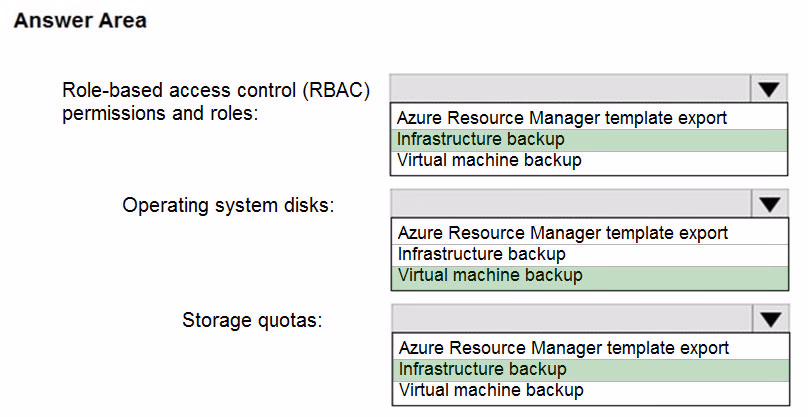Image resolution: width=808 pixels, height=417 pixels.
Task: Choose Infrastructure backup for Operating system disks
Action: point(590,255)
